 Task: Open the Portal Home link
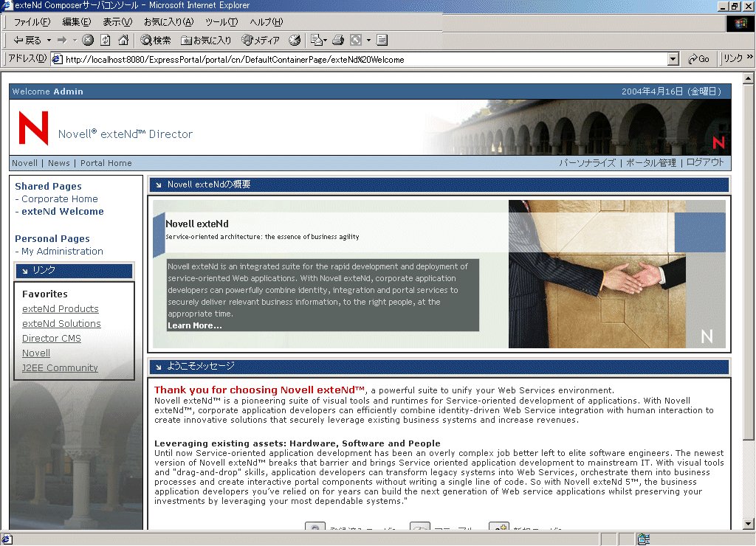tap(106, 163)
